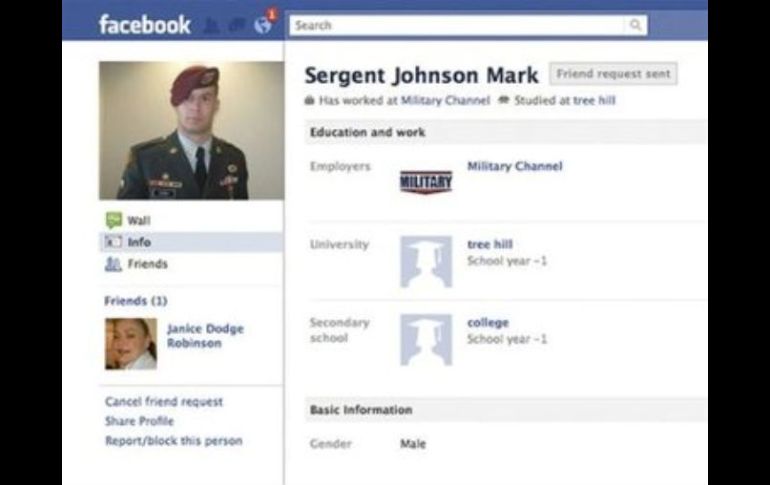
Task: Click the facebook logo
Action: (x=144, y=25)
